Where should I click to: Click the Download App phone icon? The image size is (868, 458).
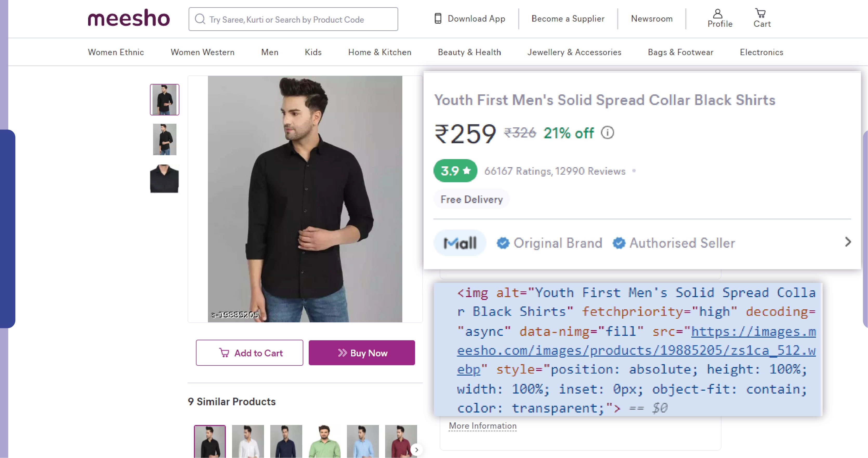point(438,18)
